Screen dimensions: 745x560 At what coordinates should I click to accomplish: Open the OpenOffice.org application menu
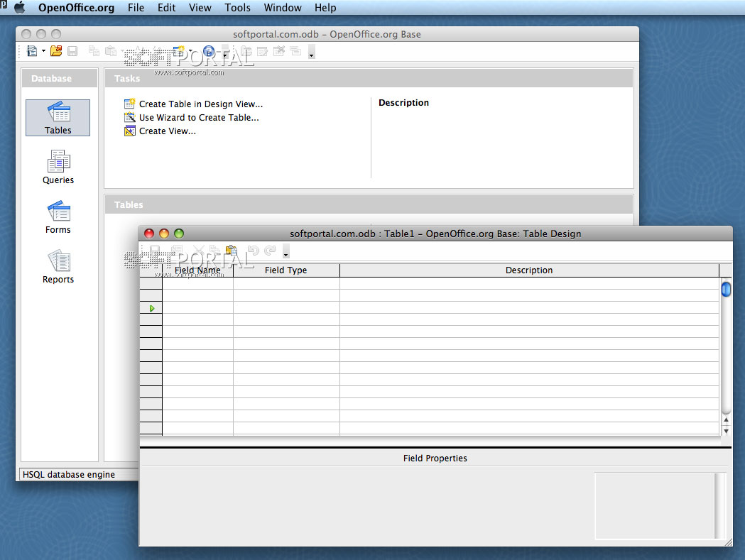pos(76,8)
